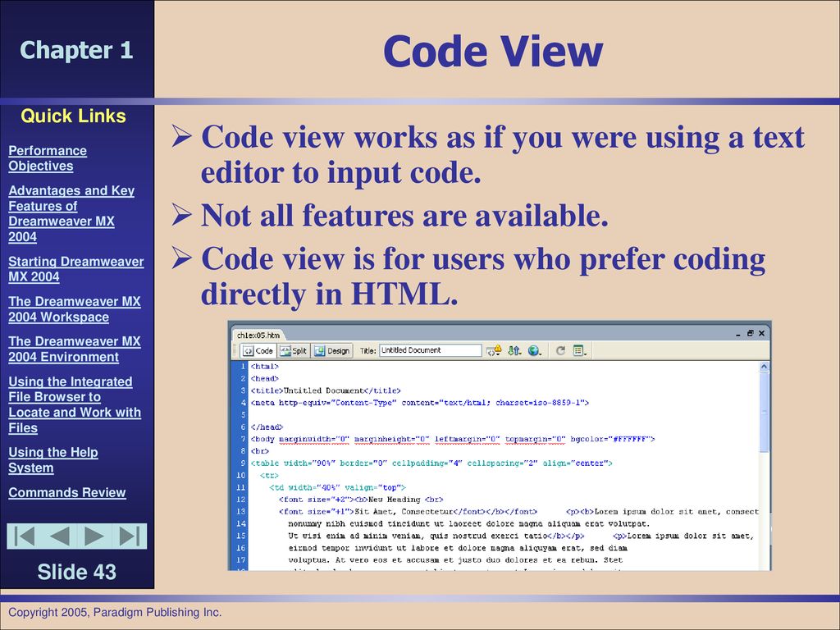This screenshot has width=840, height=630.
Task: Select the ch1ex05.htm document tab
Action: pos(258,336)
